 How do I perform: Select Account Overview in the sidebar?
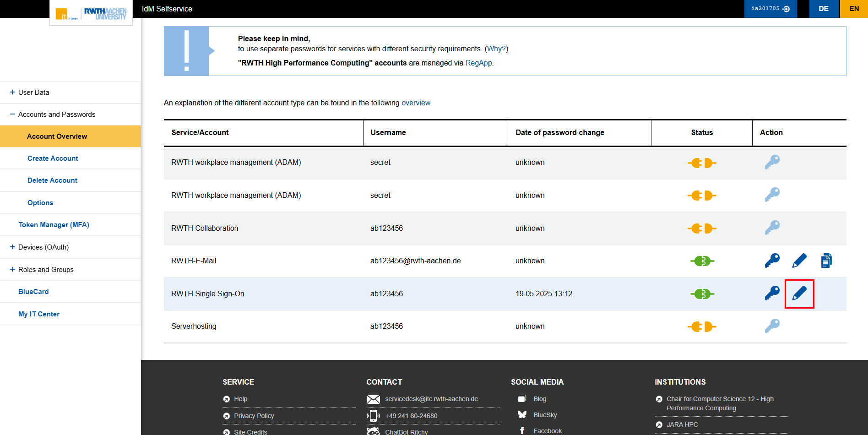pos(71,136)
